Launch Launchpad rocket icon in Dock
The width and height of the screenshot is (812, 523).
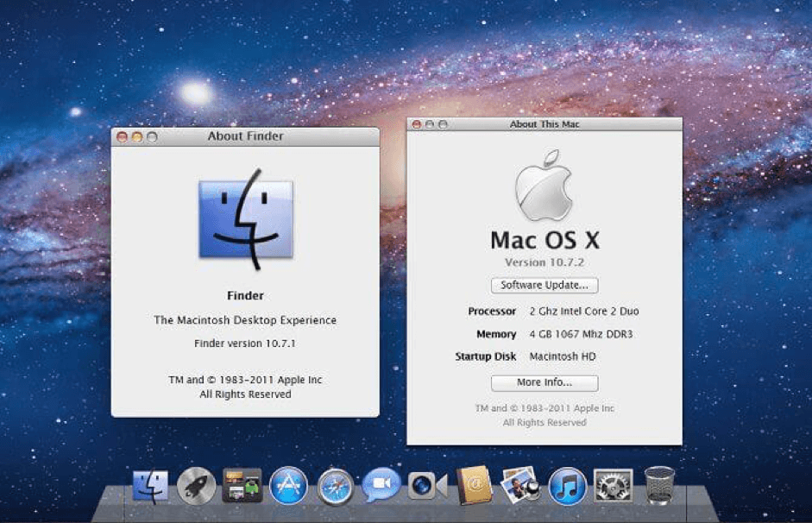[197, 487]
